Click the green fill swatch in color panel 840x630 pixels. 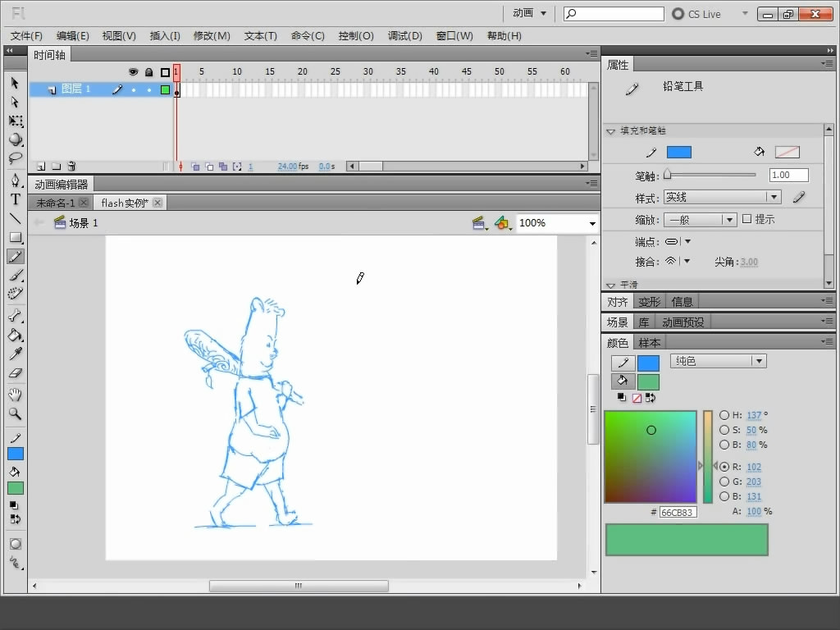pos(648,382)
